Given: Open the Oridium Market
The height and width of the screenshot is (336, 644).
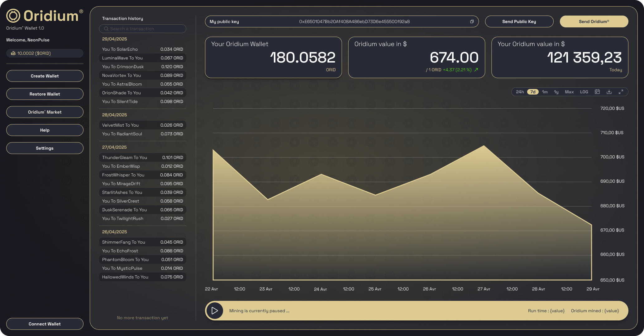Looking at the screenshot, I should point(45,112).
